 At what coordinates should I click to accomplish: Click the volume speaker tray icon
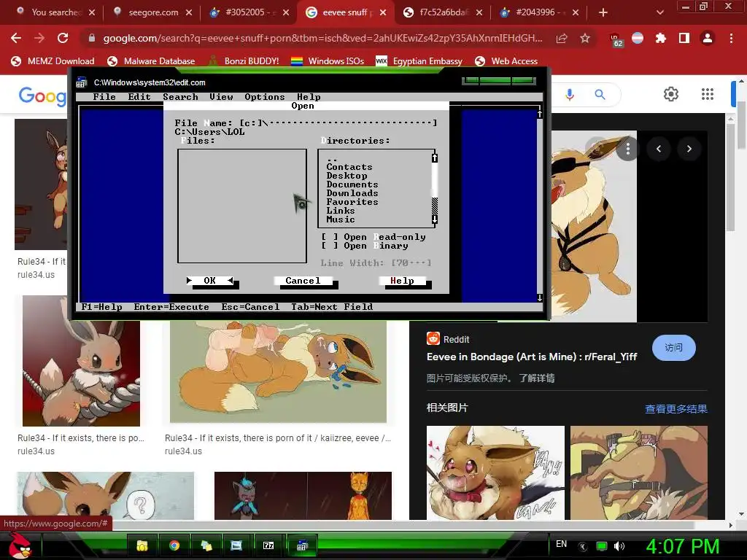click(x=619, y=546)
